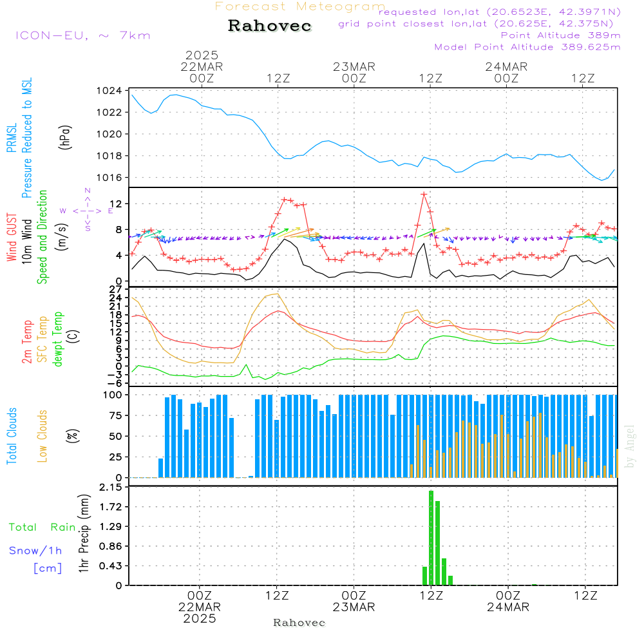Click the small Rahovec label at bottom
644x644 pixels.
(x=299, y=623)
